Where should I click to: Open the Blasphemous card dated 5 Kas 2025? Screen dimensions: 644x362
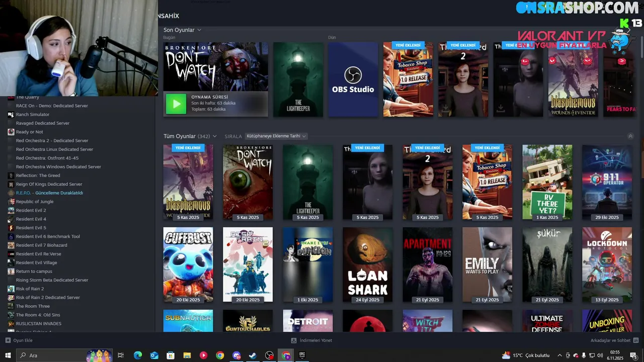click(x=188, y=182)
